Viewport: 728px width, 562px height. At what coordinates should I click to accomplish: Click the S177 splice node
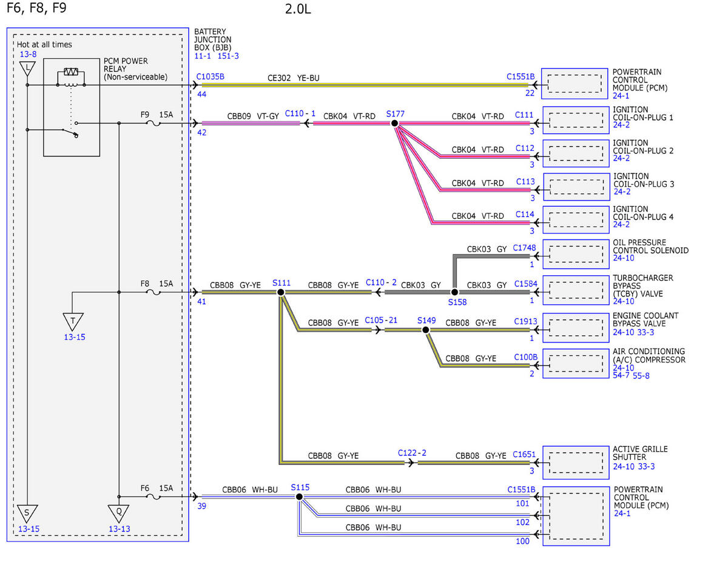click(394, 123)
